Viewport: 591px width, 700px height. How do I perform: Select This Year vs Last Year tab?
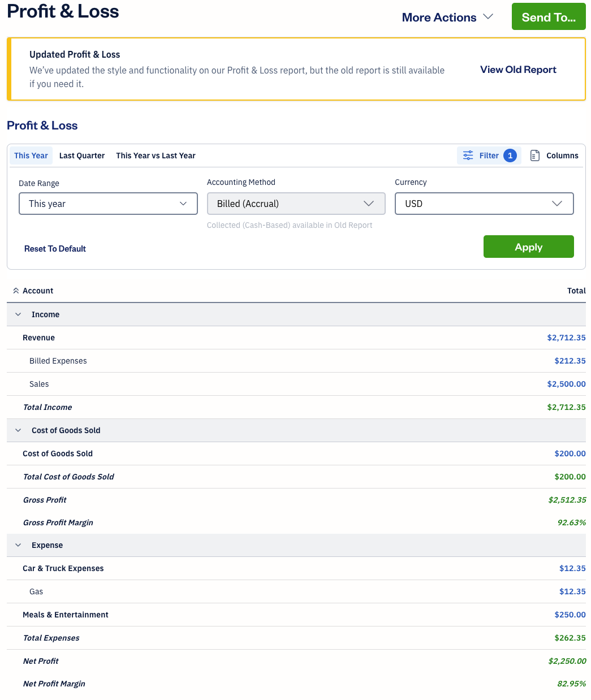click(156, 155)
